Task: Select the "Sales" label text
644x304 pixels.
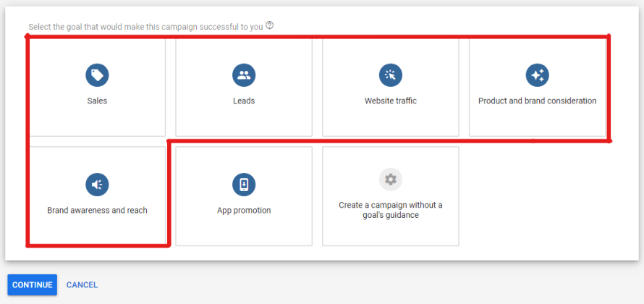Action: tap(98, 101)
